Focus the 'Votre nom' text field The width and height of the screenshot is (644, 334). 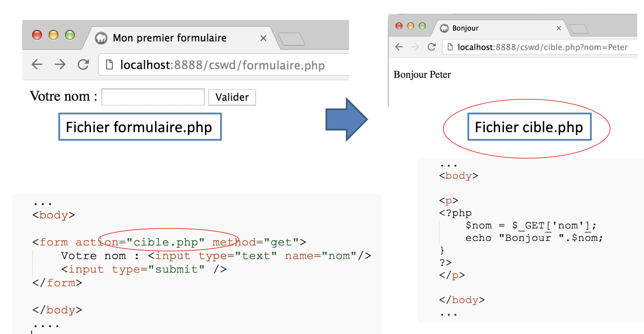click(x=153, y=97)
